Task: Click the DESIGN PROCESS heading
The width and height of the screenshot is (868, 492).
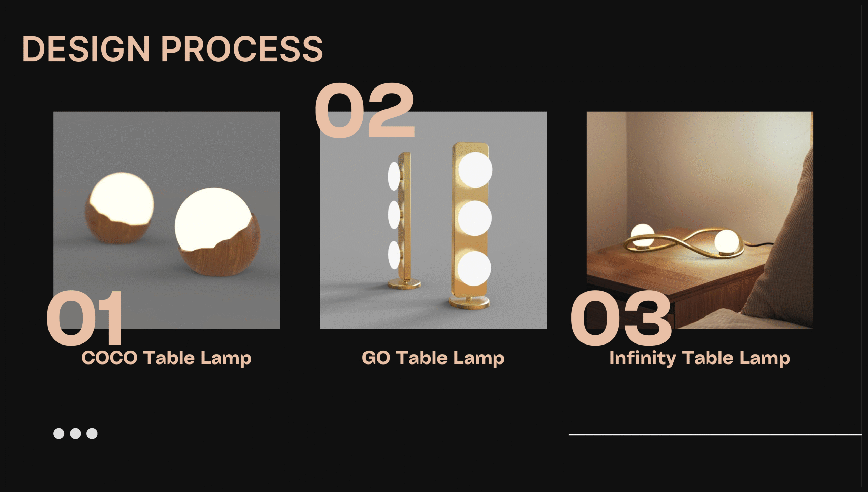Action: click(172, 49)
